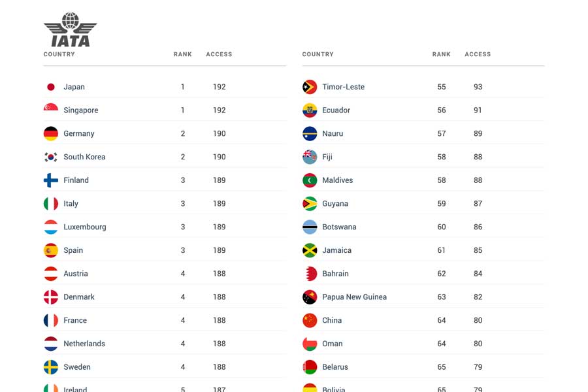Select Bahrain's access value 84

point(478,274)
